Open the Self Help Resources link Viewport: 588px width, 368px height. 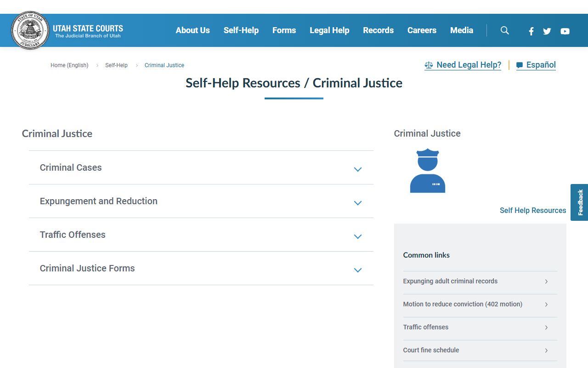point(533,210)
